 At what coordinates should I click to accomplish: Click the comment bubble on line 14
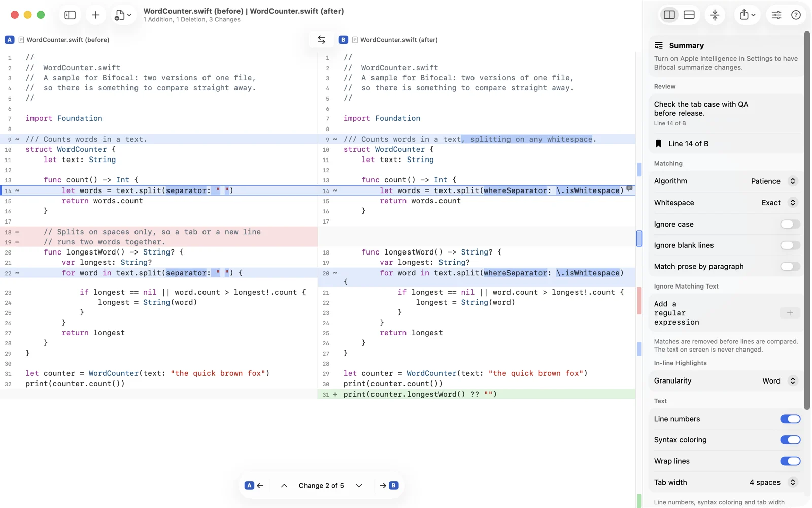pos(629,188)
